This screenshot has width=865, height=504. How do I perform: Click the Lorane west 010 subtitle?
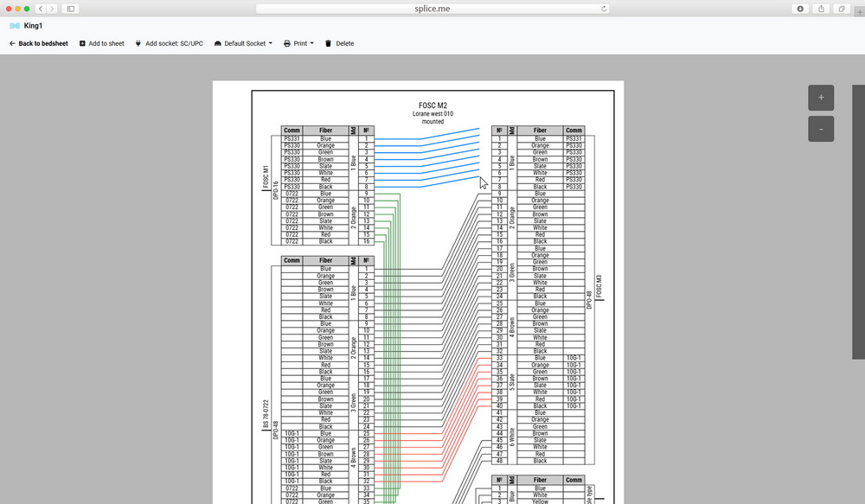(x=433, y=114)
